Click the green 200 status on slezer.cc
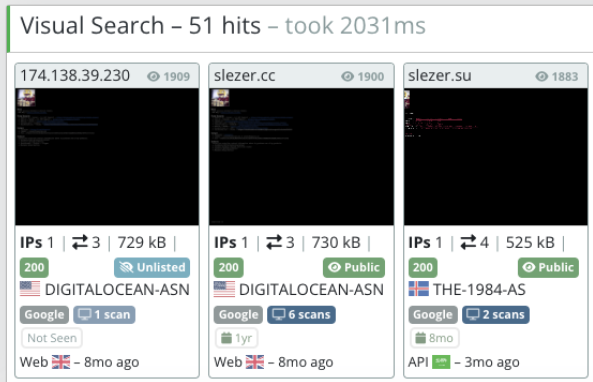 coord(228,267)
